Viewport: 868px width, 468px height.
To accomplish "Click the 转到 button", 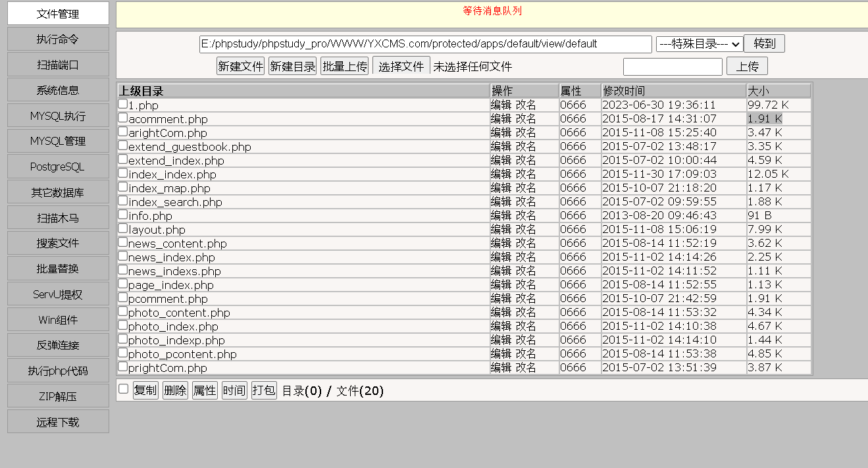I will [763, 43].
